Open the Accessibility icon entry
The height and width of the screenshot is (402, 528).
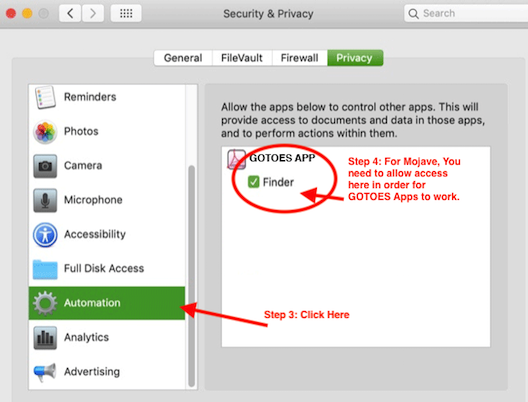[x=45, y=234]
